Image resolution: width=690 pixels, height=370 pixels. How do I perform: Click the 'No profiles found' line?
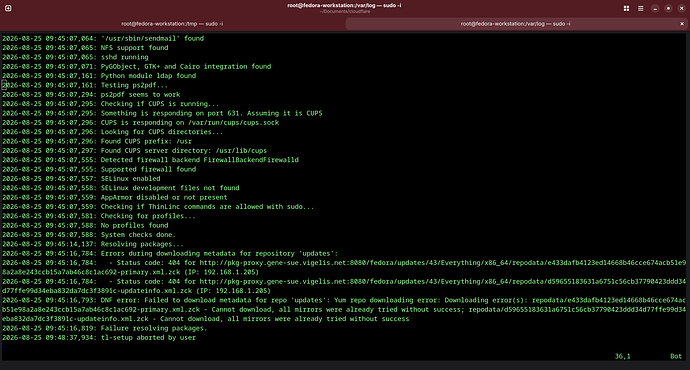pos(85,225)
